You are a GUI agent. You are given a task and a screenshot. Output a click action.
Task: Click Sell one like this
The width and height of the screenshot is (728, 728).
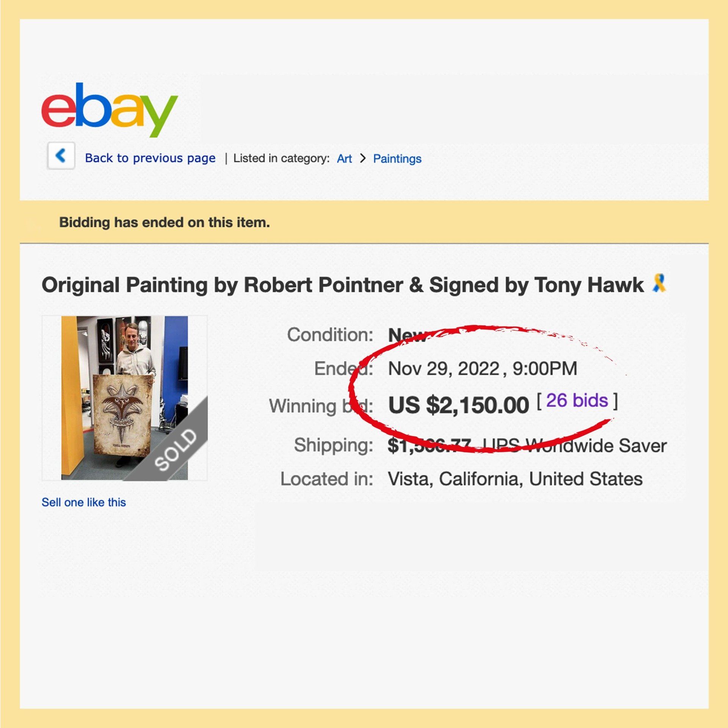[84, 502]
